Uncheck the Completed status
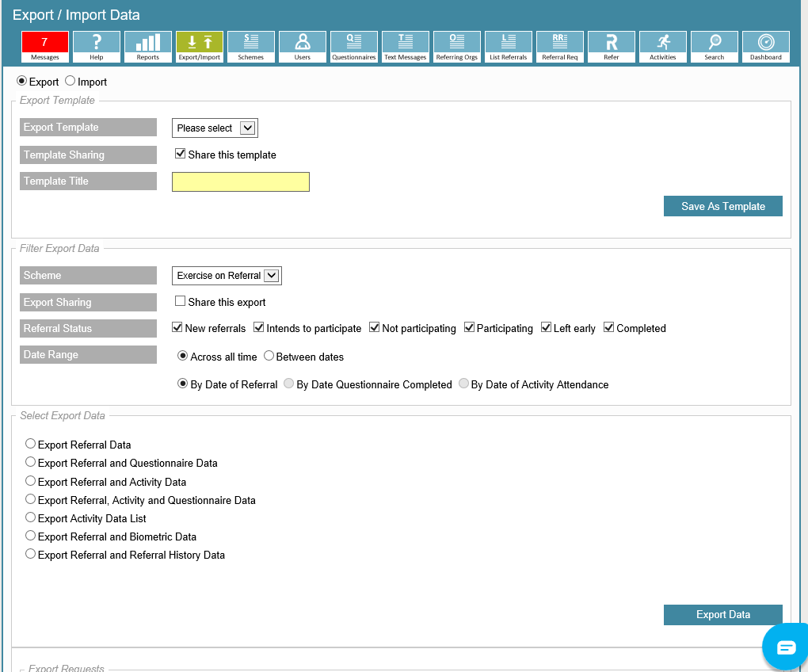This screenshot has width=808, height=672. (x=609, y=327)
